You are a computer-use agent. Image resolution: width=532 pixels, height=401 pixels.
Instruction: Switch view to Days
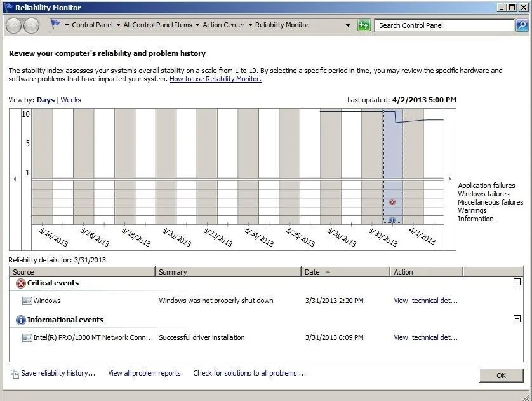pos(46,100)
